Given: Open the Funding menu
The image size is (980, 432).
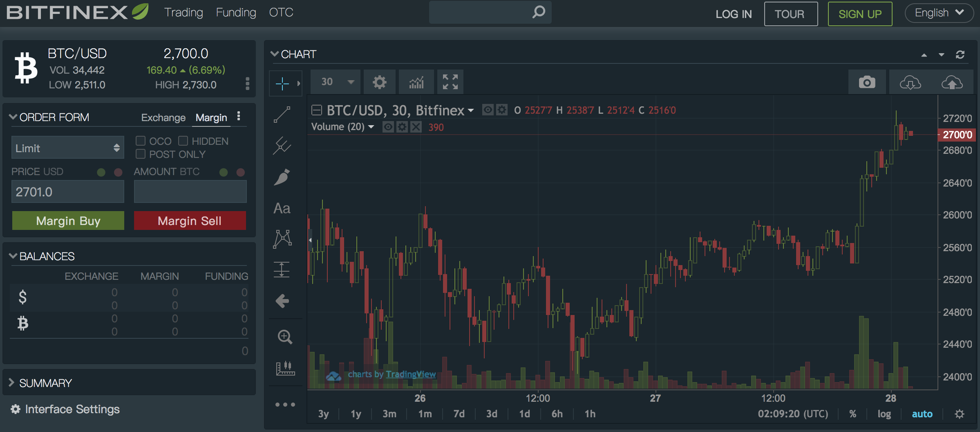Looking at the screenshot, I should [236, 13].
